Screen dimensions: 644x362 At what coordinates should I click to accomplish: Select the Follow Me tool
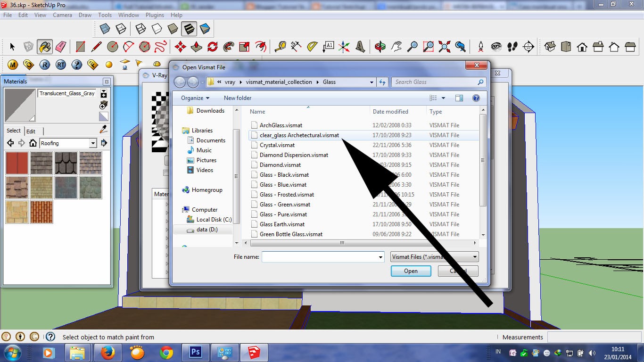click(229, 47)
